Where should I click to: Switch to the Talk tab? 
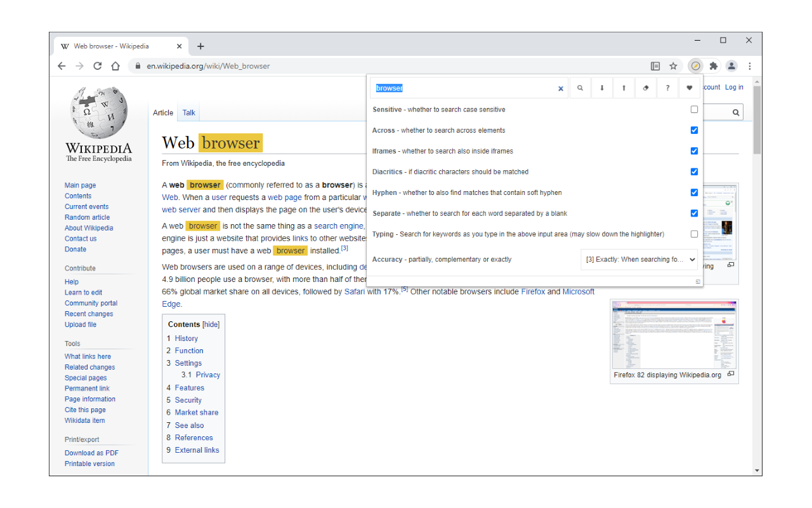188,112
